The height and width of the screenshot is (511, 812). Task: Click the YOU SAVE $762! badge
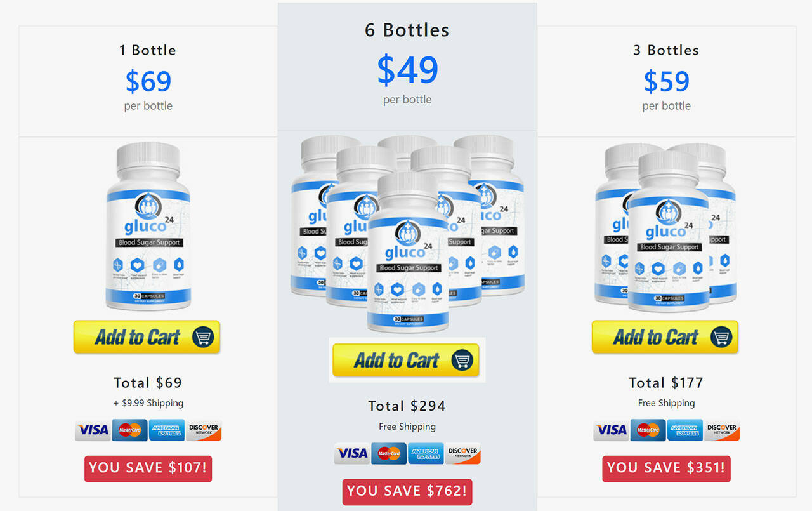coord(407,491)
